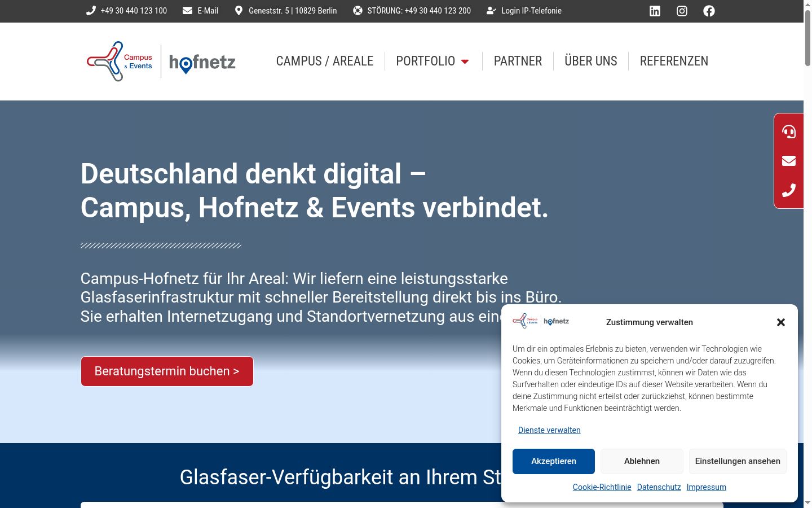The width and height of the screenshot is (812, 508).
Task: Click the envelope icon beside E-Mail
Action: coord(187,11)
